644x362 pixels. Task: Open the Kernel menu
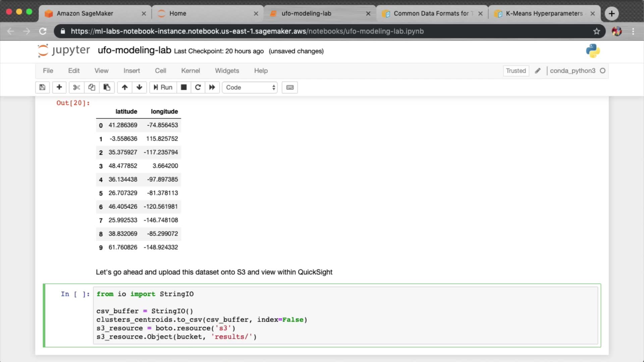190,71
